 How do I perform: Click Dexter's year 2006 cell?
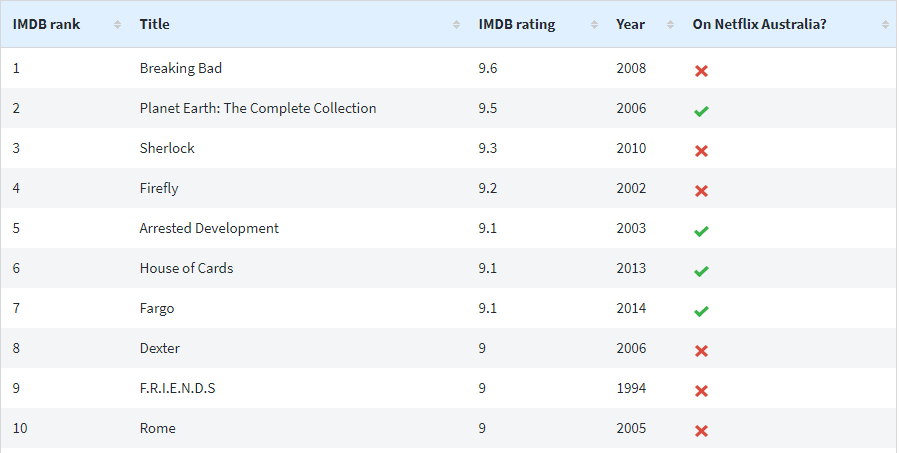(631, 348)
